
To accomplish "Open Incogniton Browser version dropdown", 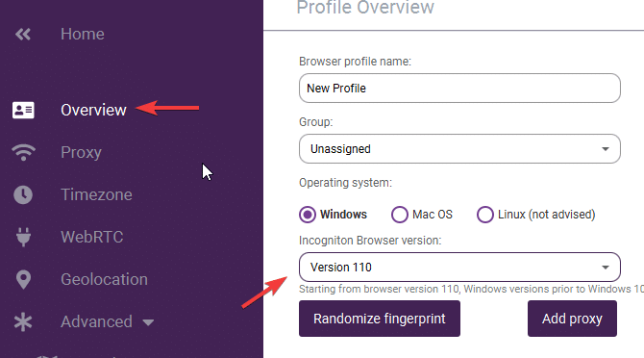I will (x=459, y=268).
